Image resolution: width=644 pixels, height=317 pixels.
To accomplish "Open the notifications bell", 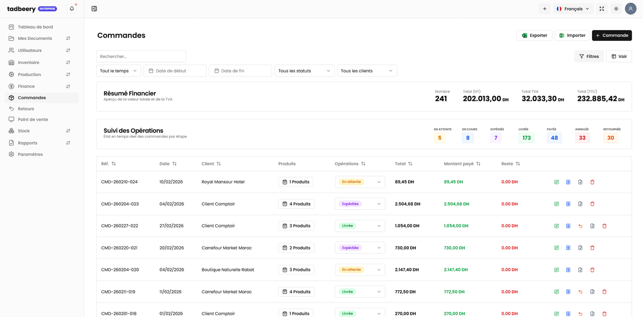I will pyautogui.click(x=72, y=9).
